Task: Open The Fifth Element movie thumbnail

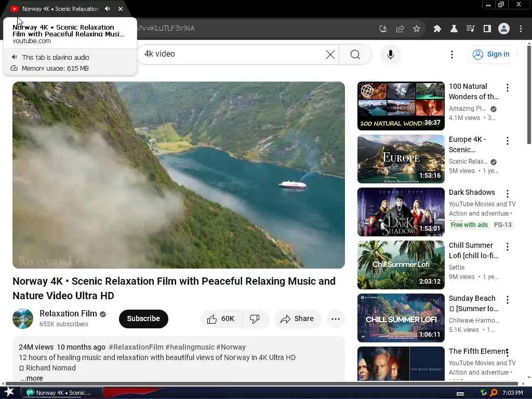Action: (x=401, y=363)
